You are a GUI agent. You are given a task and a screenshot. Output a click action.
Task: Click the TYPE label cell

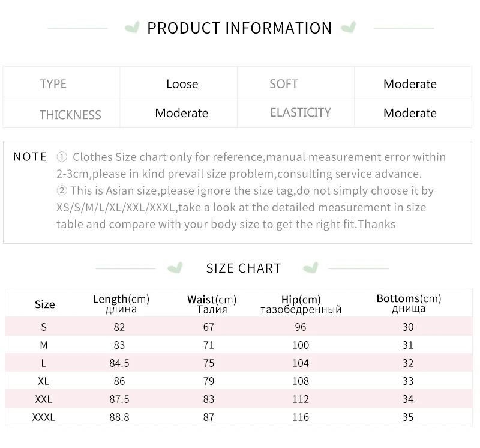tap(61, 82)
